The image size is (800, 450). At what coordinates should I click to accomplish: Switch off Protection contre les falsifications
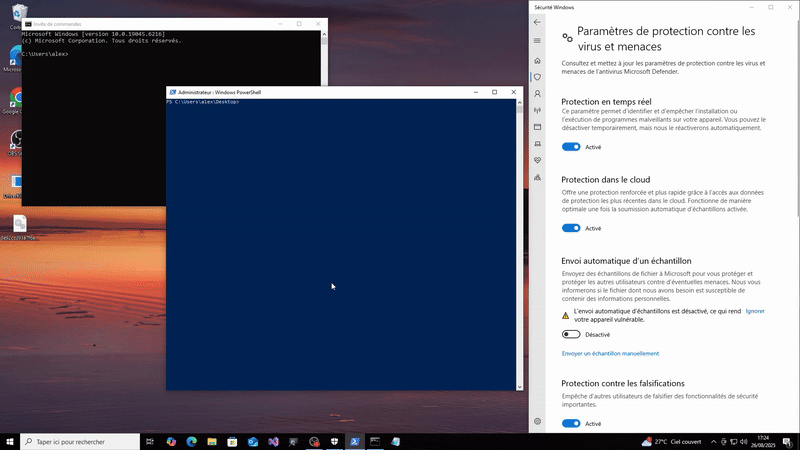571,423
